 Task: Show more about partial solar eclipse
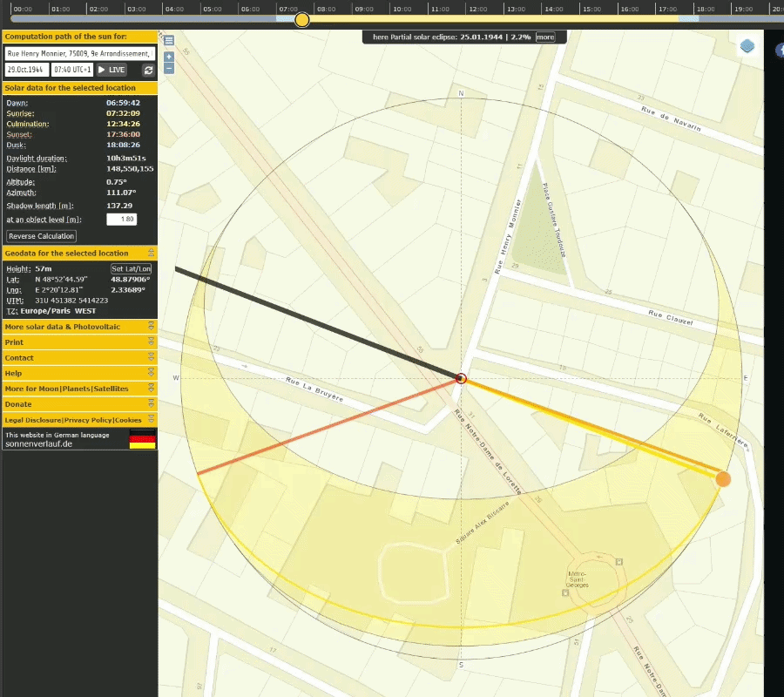coord(545,37)
